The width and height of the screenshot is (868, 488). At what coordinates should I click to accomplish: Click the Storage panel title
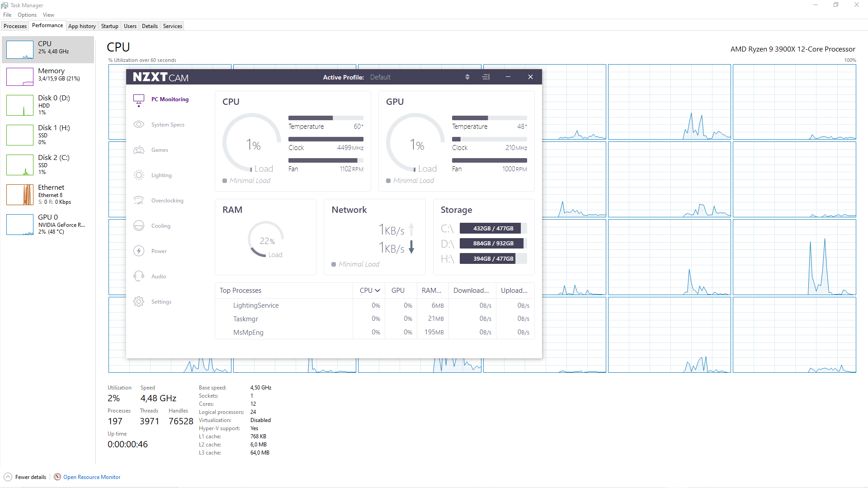456,210
